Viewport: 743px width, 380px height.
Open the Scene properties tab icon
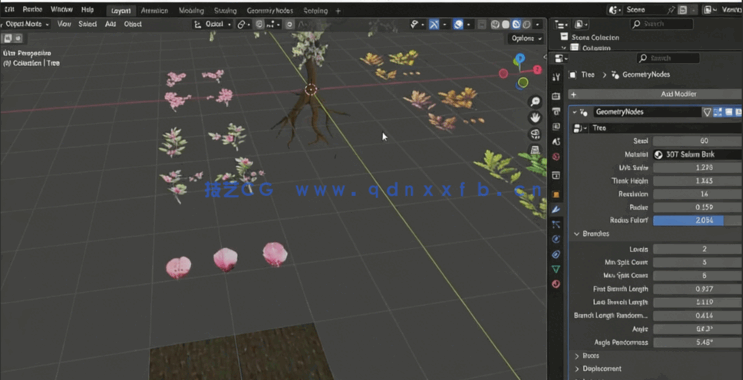pyautogui.click(x=556, y=141)
